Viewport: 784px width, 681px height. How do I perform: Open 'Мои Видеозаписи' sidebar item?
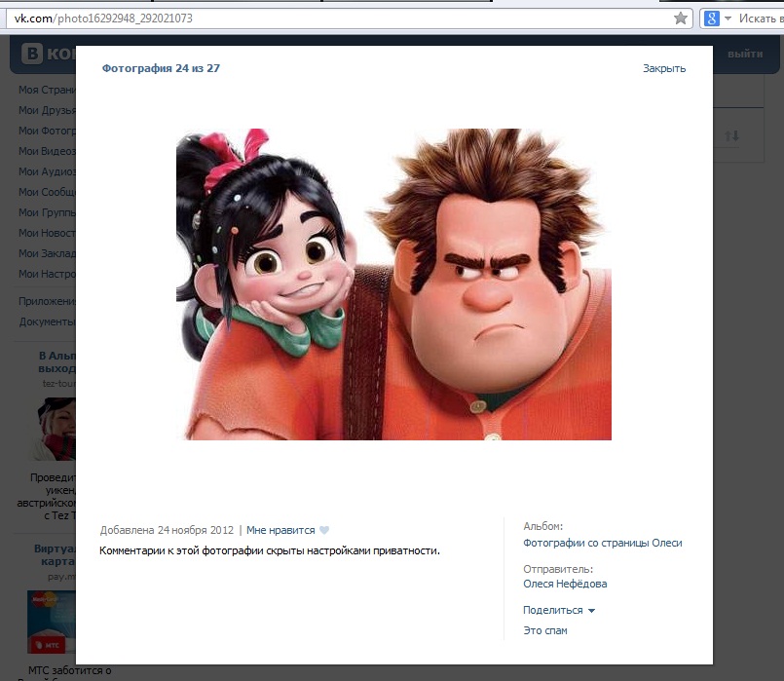pos(47,151)
